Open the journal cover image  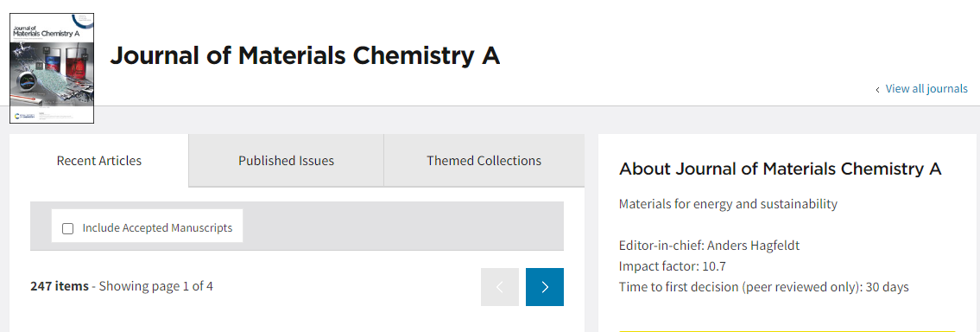click(x=52, y=68)
